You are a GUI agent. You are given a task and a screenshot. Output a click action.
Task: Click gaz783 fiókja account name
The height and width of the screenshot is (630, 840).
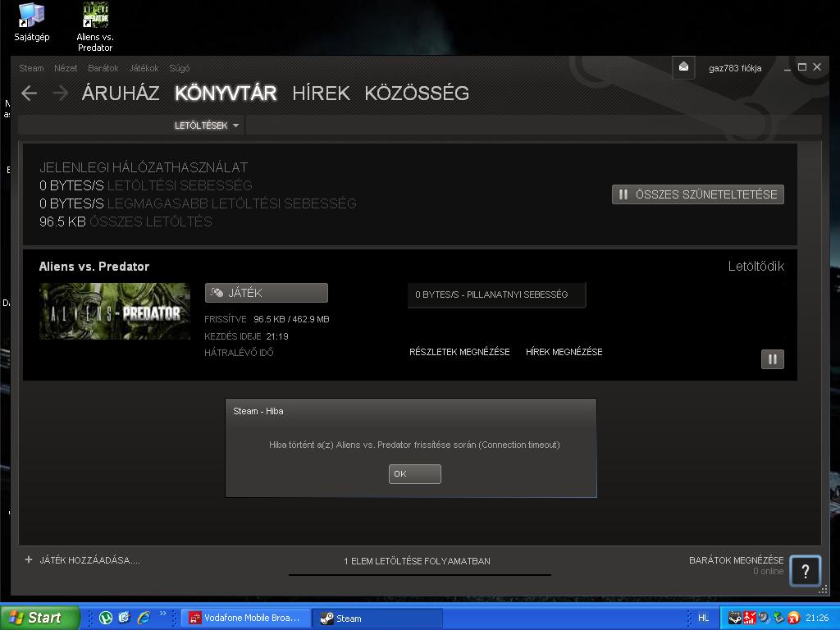point(735,68)
